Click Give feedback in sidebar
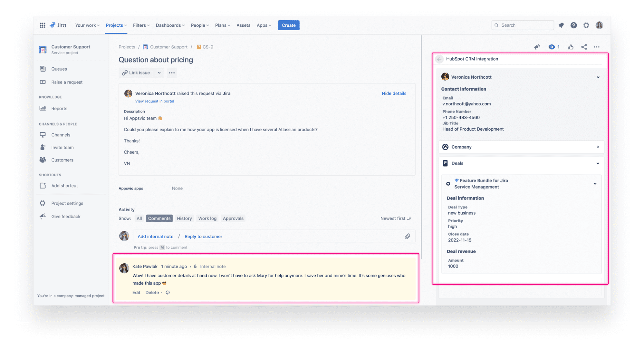Screen dimensions: 644x342 [66, 217]
